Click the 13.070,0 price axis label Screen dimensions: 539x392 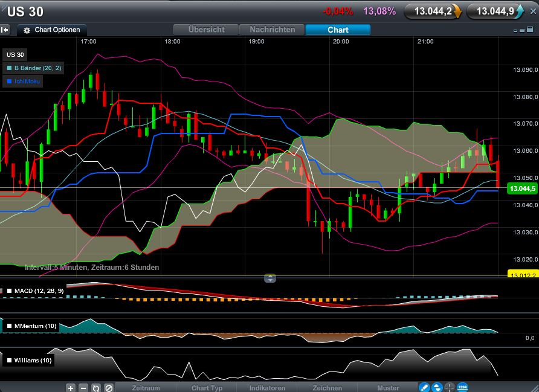coord(525,124)
